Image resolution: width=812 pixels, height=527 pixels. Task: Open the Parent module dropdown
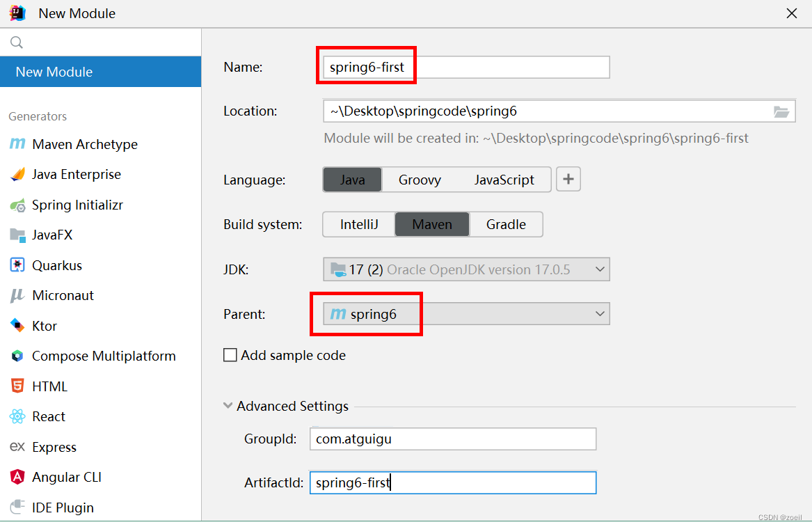pos(466,314)
